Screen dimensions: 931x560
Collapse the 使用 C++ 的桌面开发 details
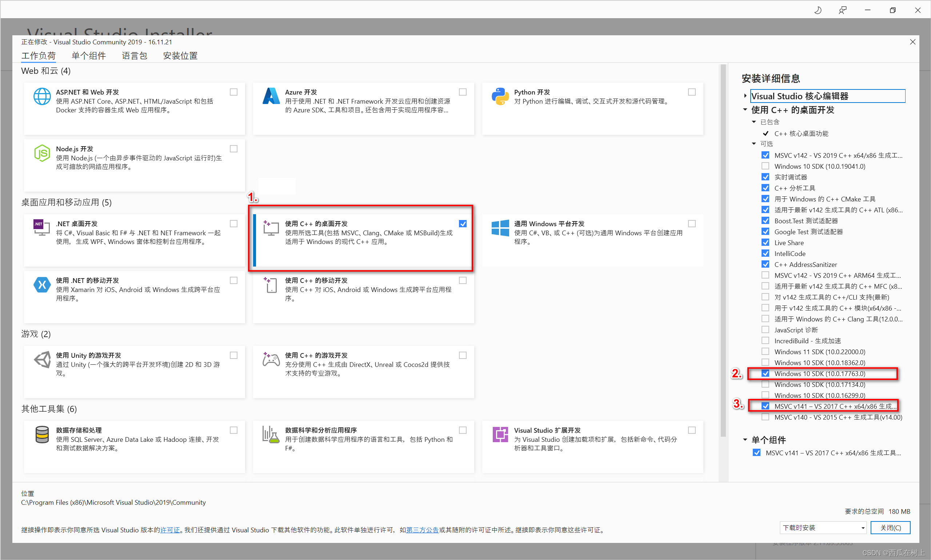click(x=744, y=110)
